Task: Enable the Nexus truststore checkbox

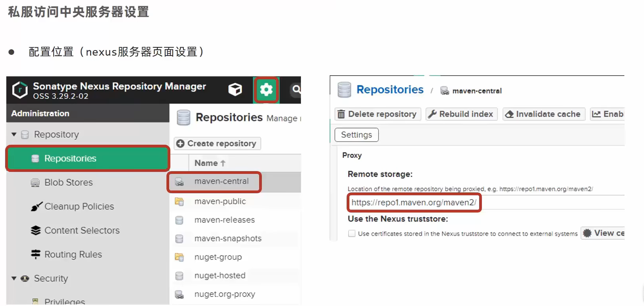Action: (352, 233)
